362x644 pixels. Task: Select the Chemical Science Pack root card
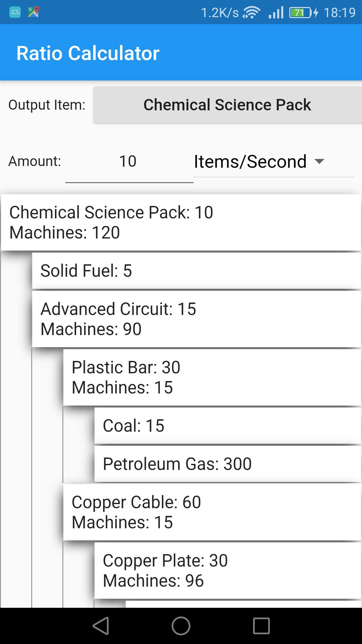(x=181, y=222)
